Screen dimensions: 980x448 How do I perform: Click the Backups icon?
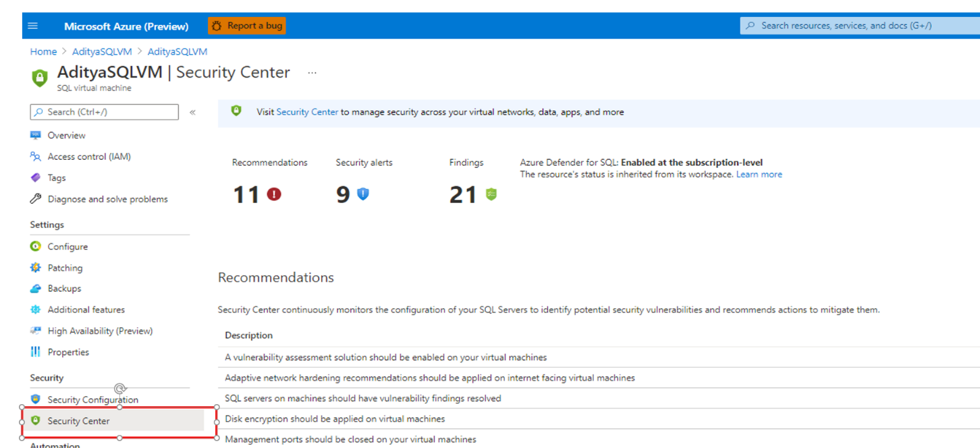click(35, 288)
